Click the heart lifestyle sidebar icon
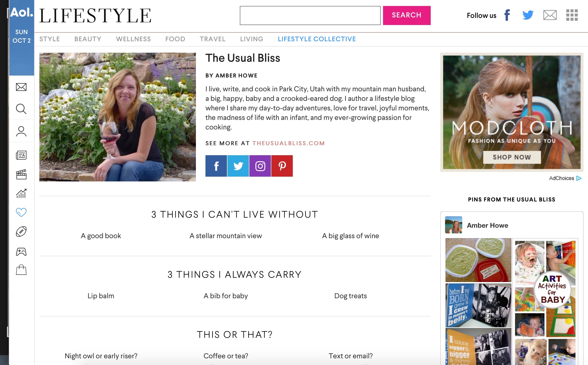Viewport: 588px width, 365px height. pyautogui.click(x=21, y=212)
